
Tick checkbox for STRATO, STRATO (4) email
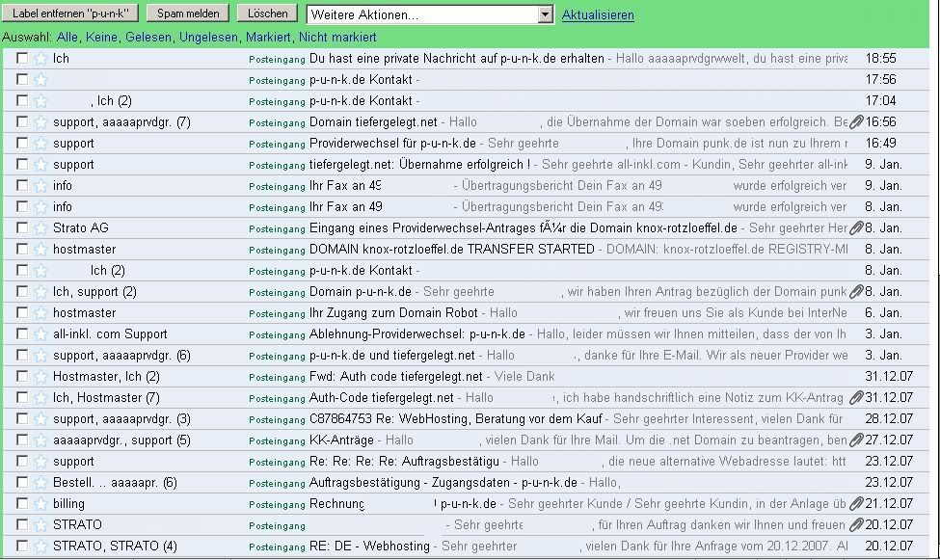[22, 546]
